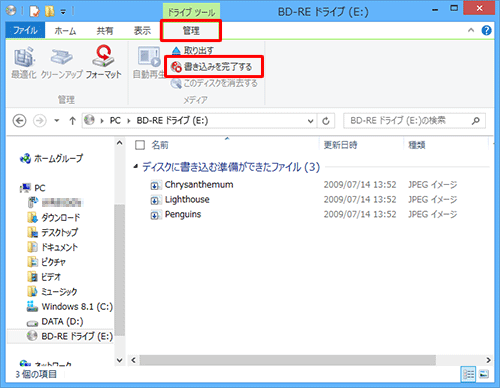Click the Up one level arrow
The height and width of the screenshot is (388, 500).
tap(72, 121)
